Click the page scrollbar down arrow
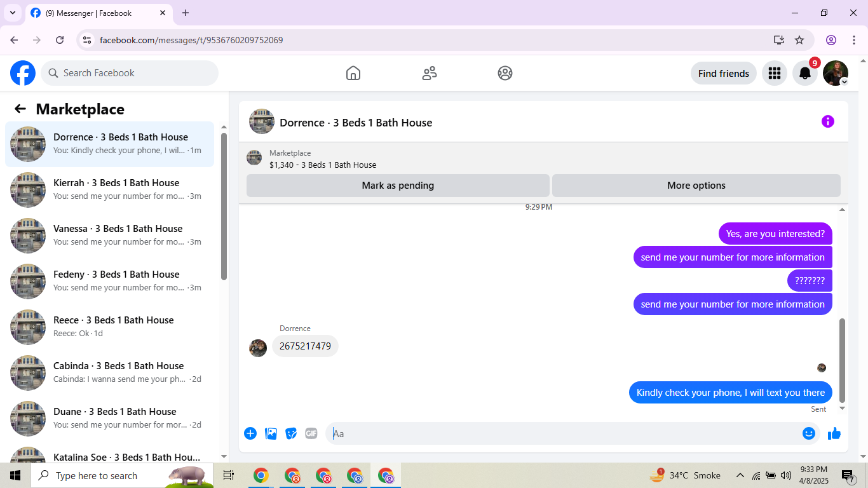 coord(862,456)
